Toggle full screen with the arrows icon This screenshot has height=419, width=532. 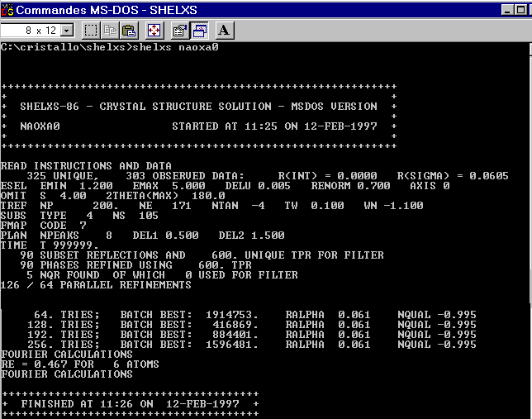pyautogui.click(x=154, y=31)
